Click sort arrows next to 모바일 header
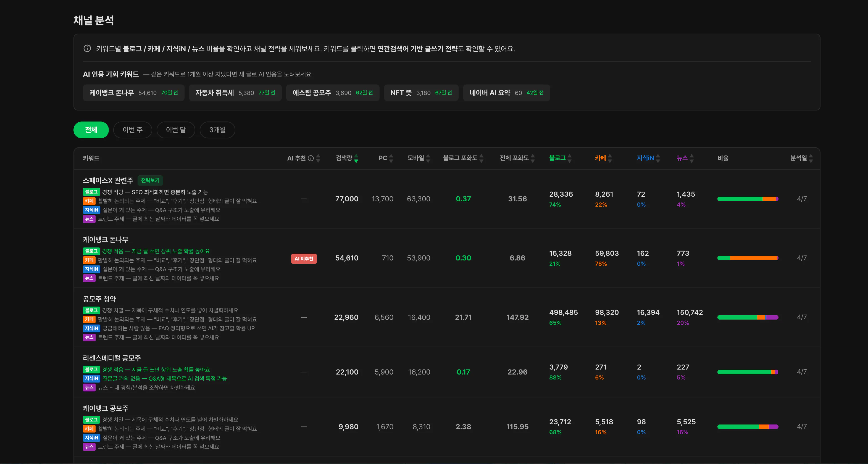The width and height of the screenshot is (868, 464). (x=428, y=158)
